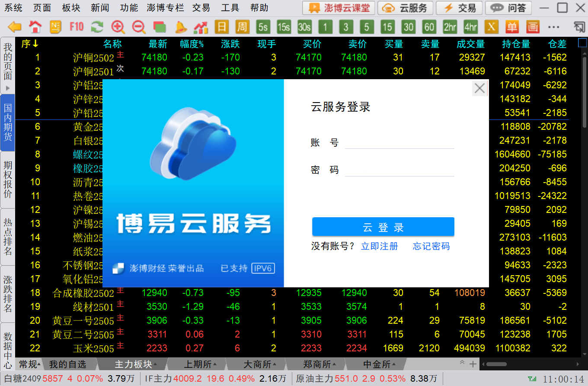Expand the 上期所 exchange tab

coord(200,364)
